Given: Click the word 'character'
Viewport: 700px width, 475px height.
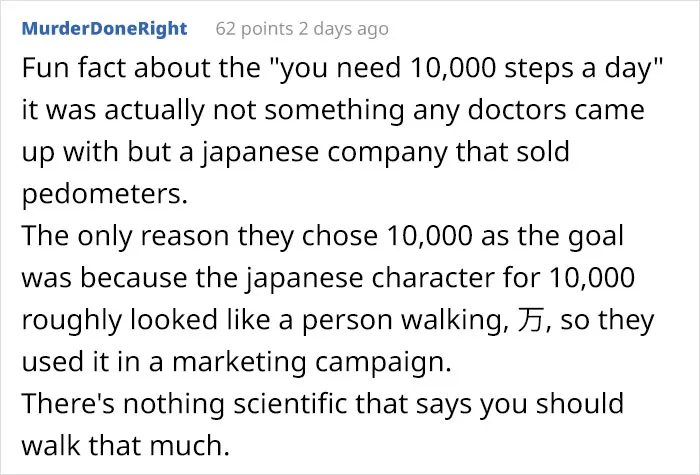Looking at the screenshot, I should (x=433, y=278).
